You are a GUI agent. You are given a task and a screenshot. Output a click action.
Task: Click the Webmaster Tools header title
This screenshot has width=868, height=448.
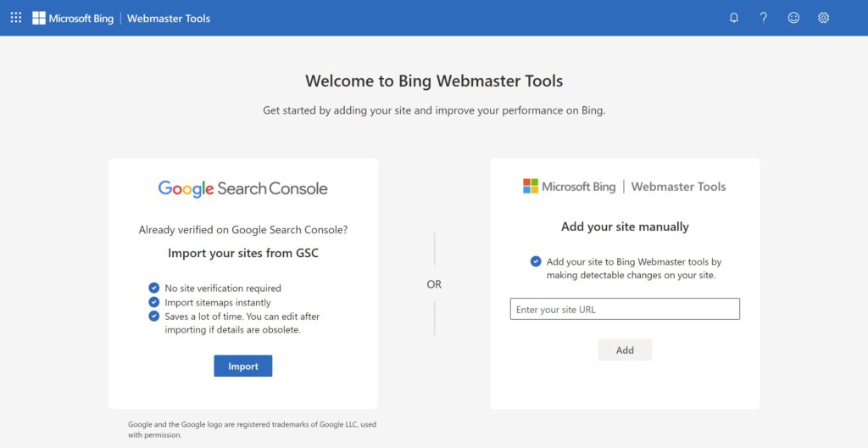click(x=169, y=19)
